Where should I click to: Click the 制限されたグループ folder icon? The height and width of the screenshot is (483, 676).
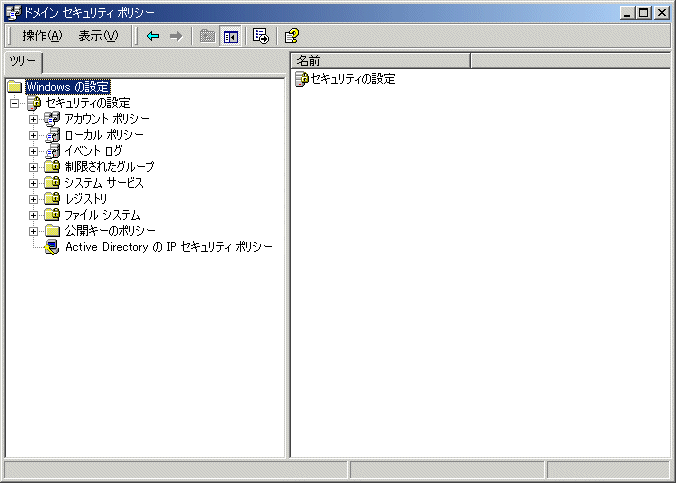pos(52,166)
